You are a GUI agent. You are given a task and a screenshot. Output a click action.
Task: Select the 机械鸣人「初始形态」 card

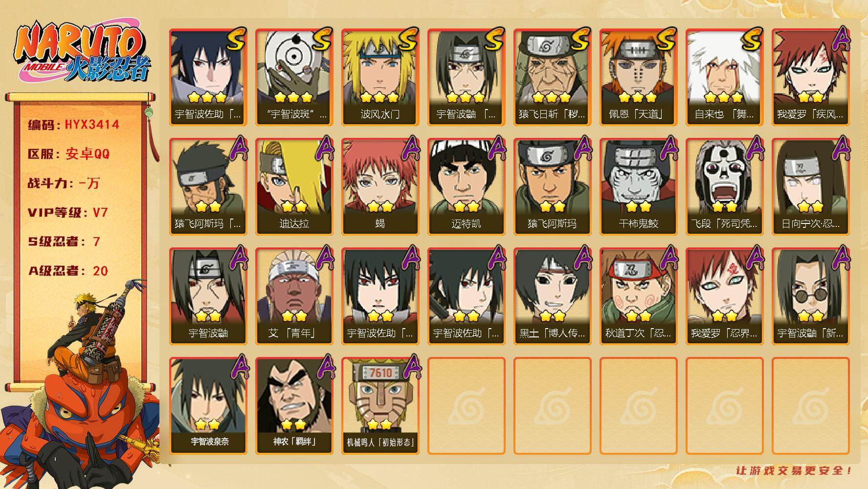click(x=380, y=406)
